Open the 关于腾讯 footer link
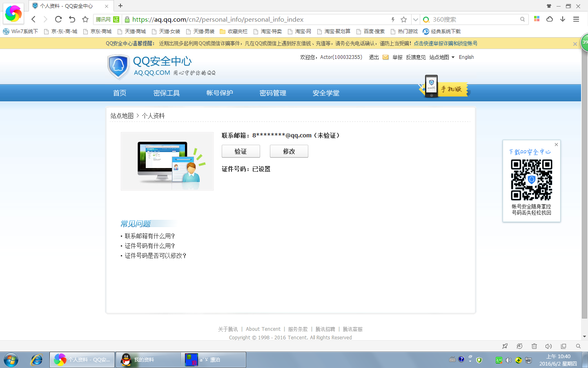The image size is (588, 368). point(228,329)
